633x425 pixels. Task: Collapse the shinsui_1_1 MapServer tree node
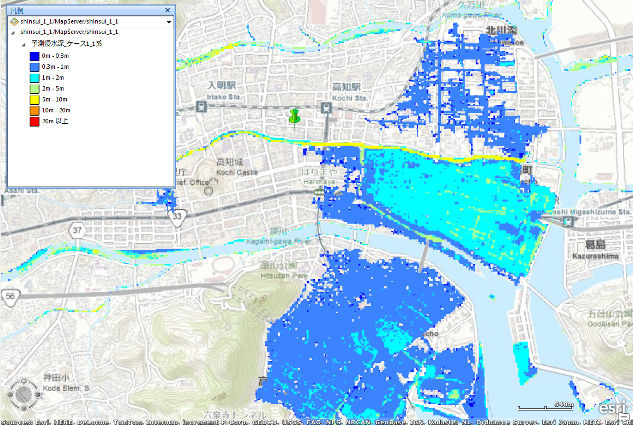click(x=13, y=32)
